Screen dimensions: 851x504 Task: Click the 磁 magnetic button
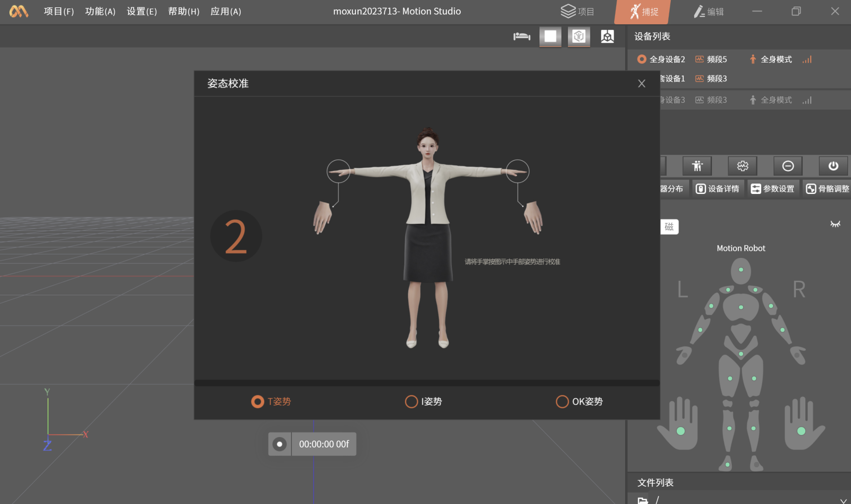coord(669,227)
